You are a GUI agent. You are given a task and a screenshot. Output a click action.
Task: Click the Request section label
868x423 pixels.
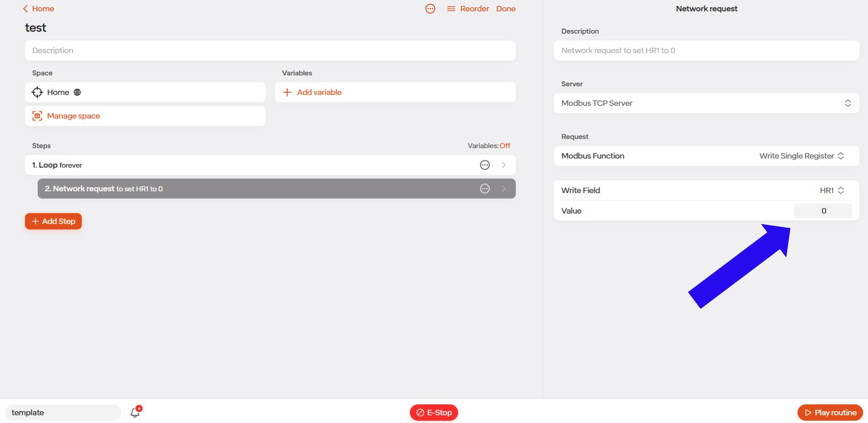(x=575, y=137)
